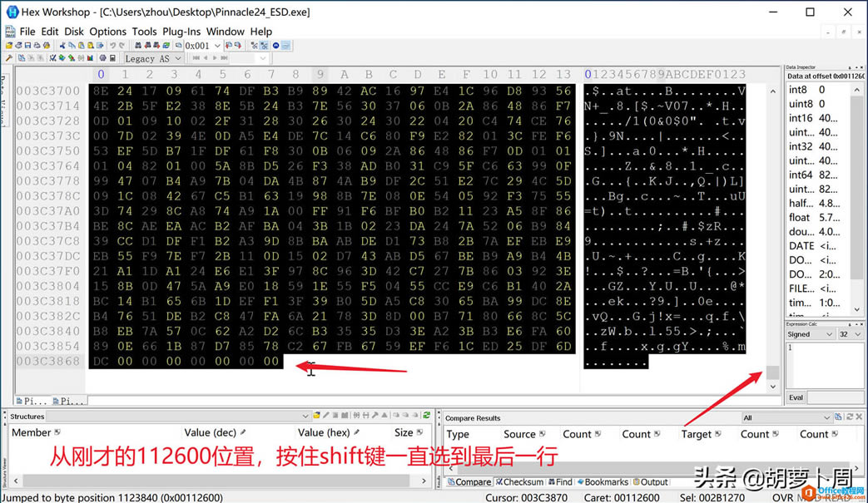Open the Help menu

click(x=260, y=32)
